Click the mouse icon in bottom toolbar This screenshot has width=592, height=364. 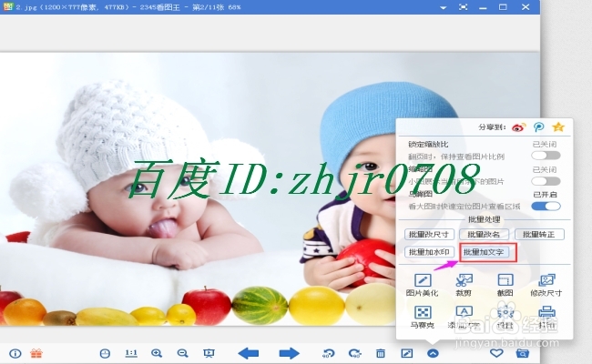pyautogui.click(x=105, y=353)
